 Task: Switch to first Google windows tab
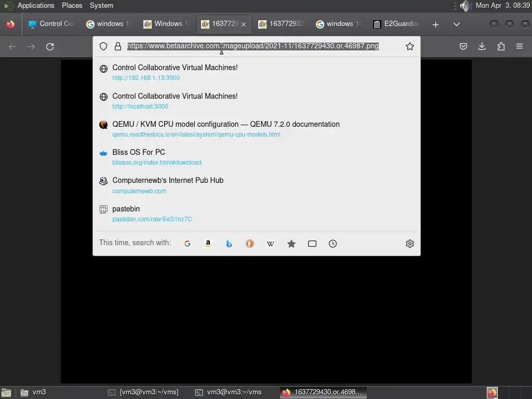pos(108,24)
